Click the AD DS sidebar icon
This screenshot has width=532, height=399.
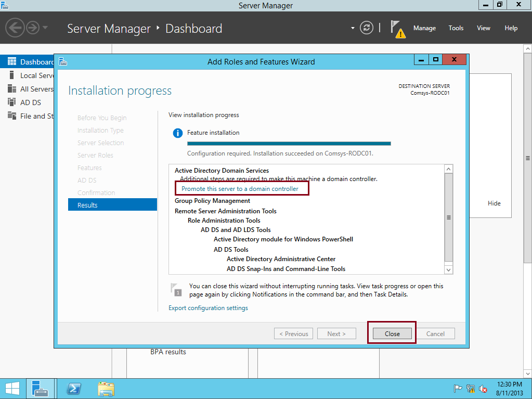[x=12, y=102]
